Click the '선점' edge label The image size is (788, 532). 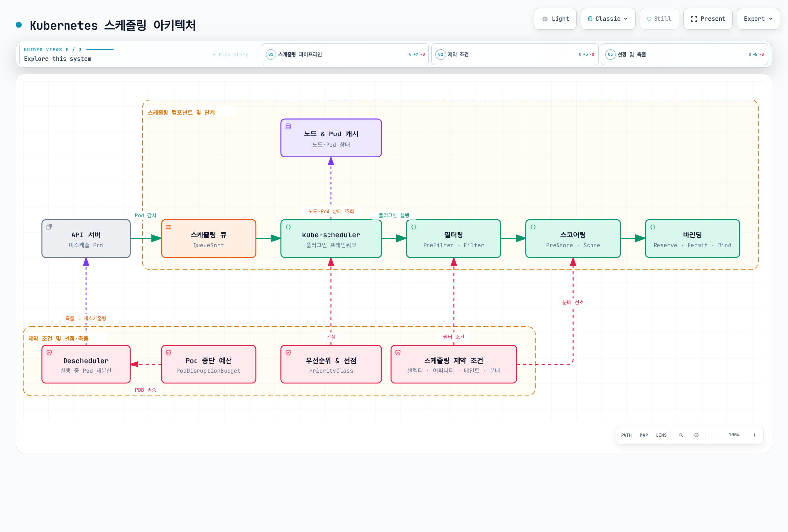point(331,337)
